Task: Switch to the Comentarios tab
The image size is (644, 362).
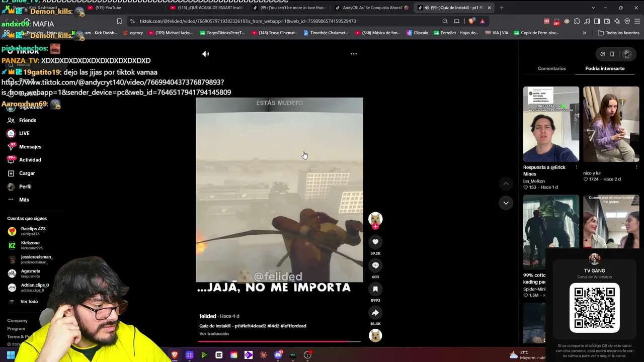Action: (x=552, y=68)
